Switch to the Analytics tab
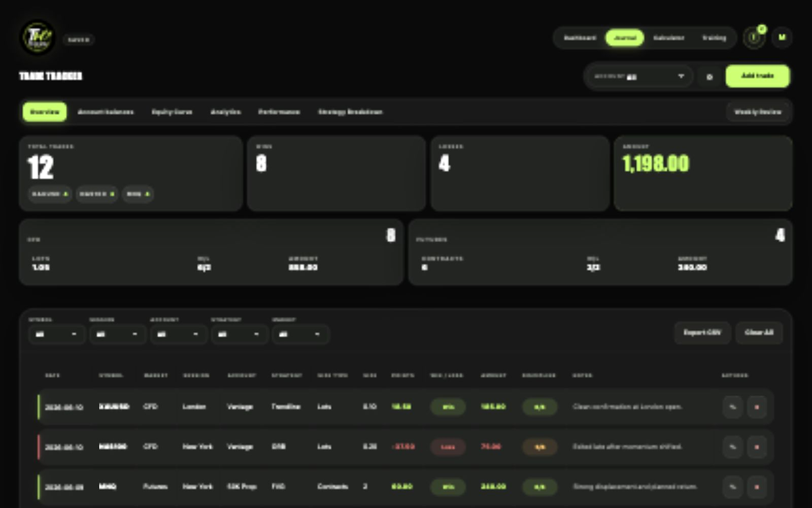This screenshot has height=508, width=812. point(226,112)
